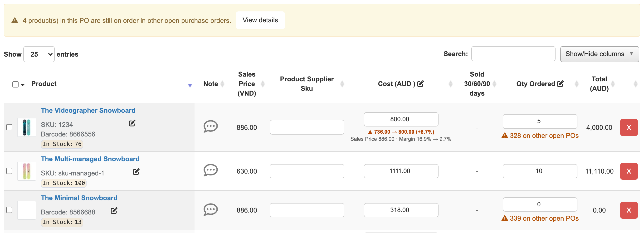Sort by Cost (AUD) column arrows
The image size is (644, 233).
click(x=451, y=84)
